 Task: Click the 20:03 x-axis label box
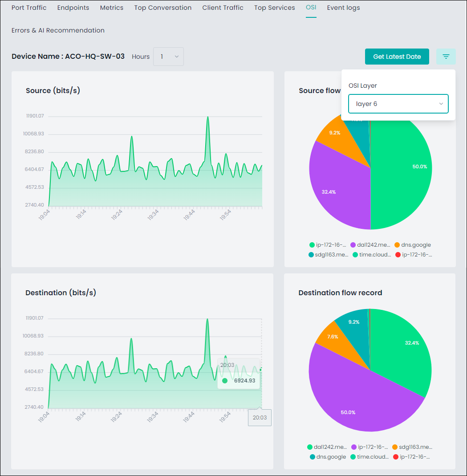pos(260,418)
